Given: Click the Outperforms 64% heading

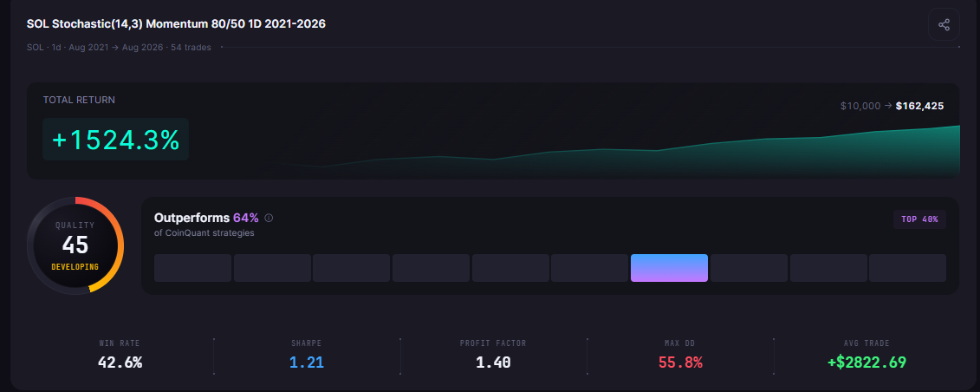Looking at the screenshot, I should tap(206, 219).
